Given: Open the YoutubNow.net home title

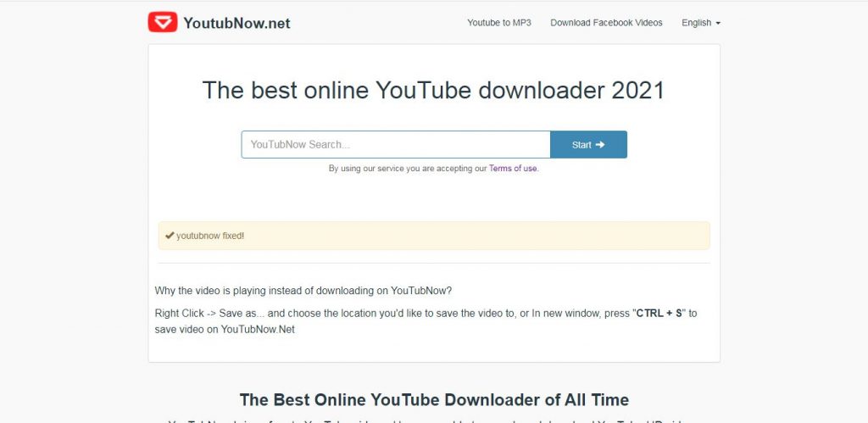Looking at the screenshot, I should [x=236, y=23].
